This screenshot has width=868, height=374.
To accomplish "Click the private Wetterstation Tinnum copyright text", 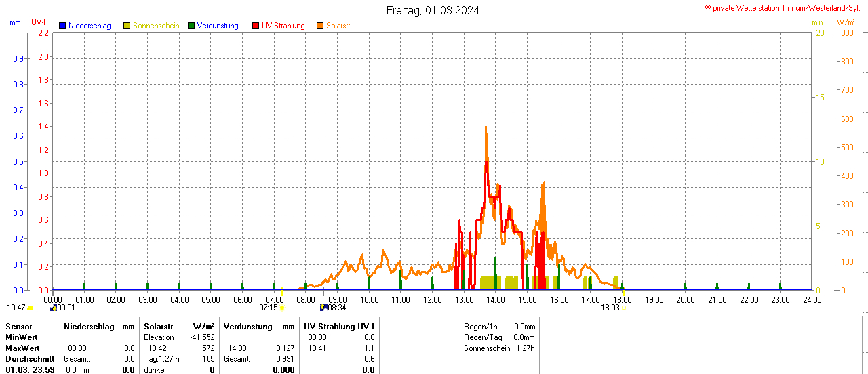I will (x=786, y=8).
